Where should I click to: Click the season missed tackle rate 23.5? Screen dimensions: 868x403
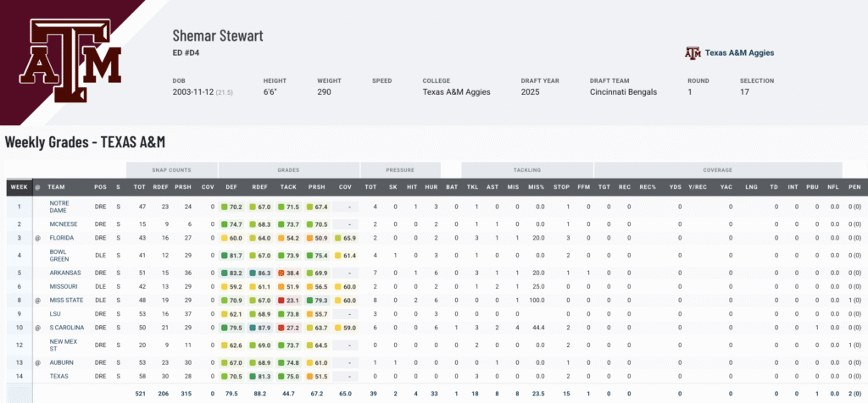tap(538, 394)
